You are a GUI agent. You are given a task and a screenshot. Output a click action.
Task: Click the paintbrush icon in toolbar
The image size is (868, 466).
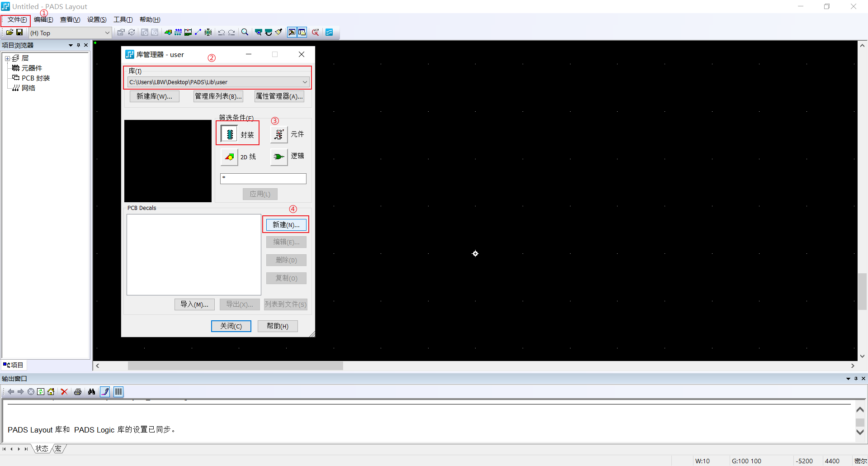coord(278,32)
